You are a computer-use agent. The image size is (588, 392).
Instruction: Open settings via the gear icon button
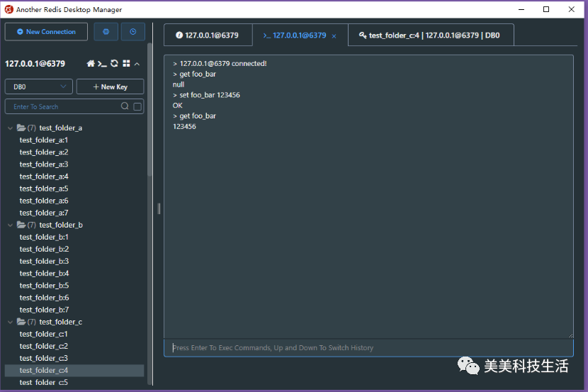[106, 32]
